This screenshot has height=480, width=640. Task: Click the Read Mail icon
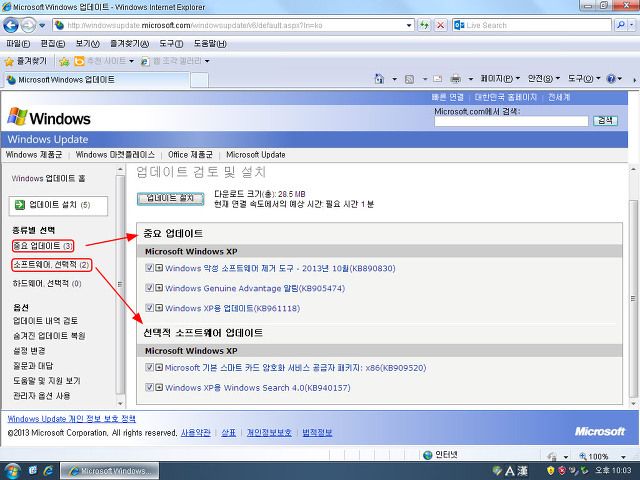tap(438, 79)
